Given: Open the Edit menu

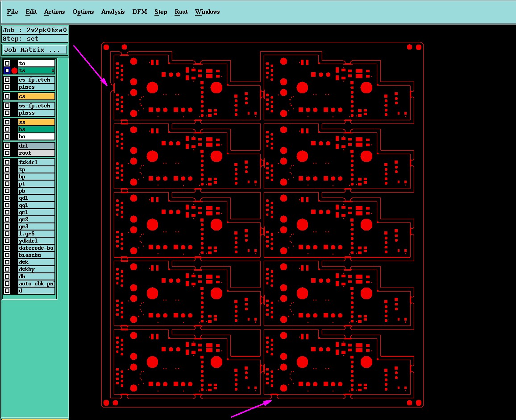Looking at the screenshot, I should pyautogui.click(x=31, y=12).
